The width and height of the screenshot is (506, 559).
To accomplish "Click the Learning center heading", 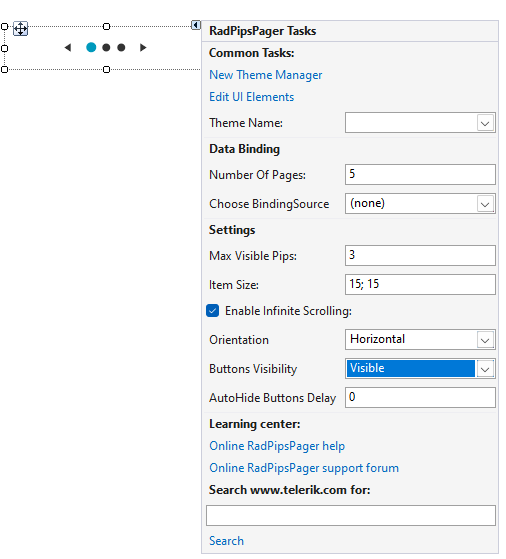I will tap(255, 424).
